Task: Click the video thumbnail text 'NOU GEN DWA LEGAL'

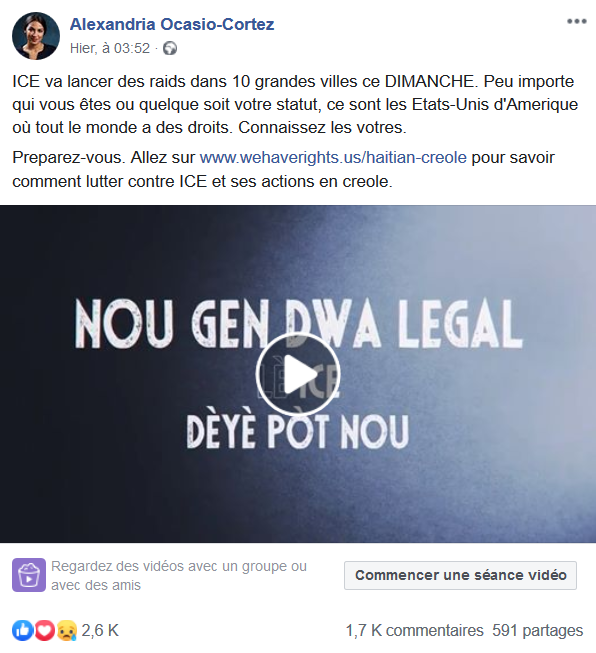Action: point(298,323)
